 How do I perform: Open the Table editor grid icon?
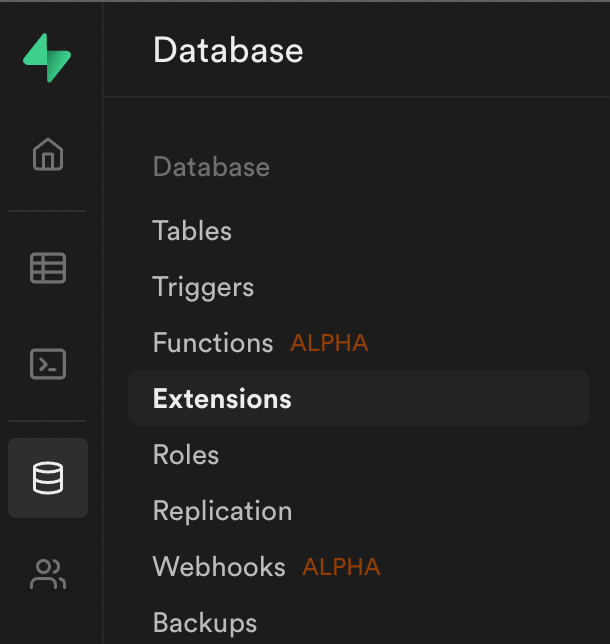48,268
